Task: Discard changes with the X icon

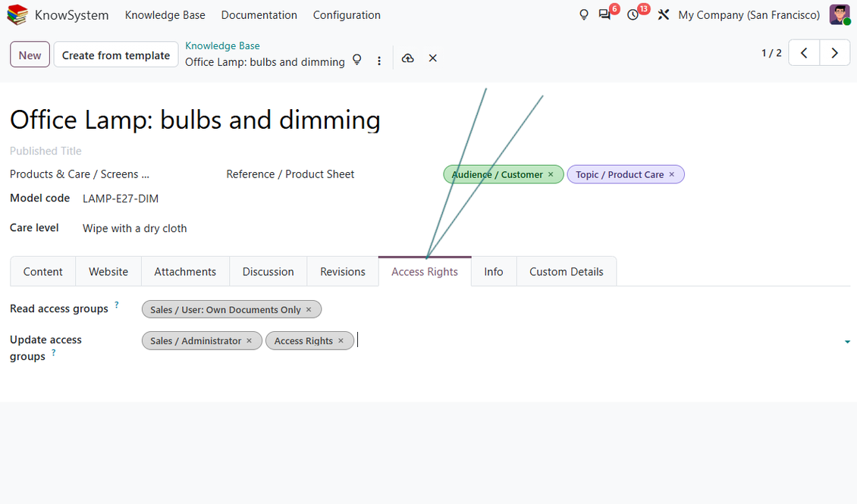Action: [433, 58]
